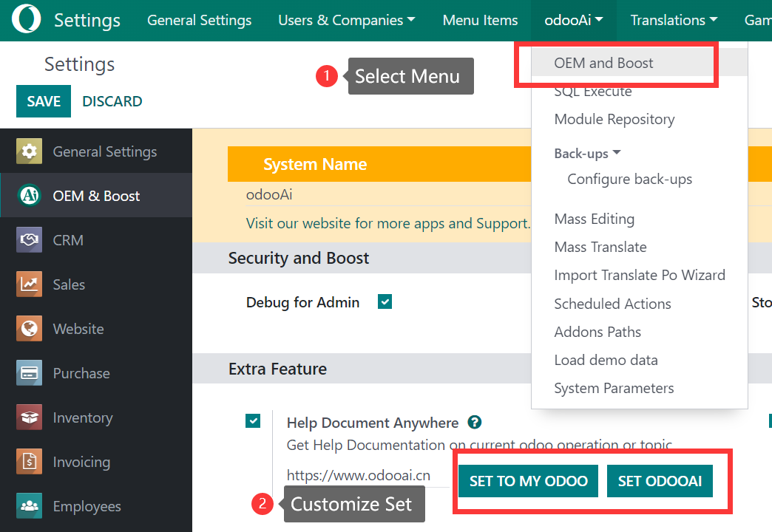Expand the Users & Companies dropdown

point(346,20)
